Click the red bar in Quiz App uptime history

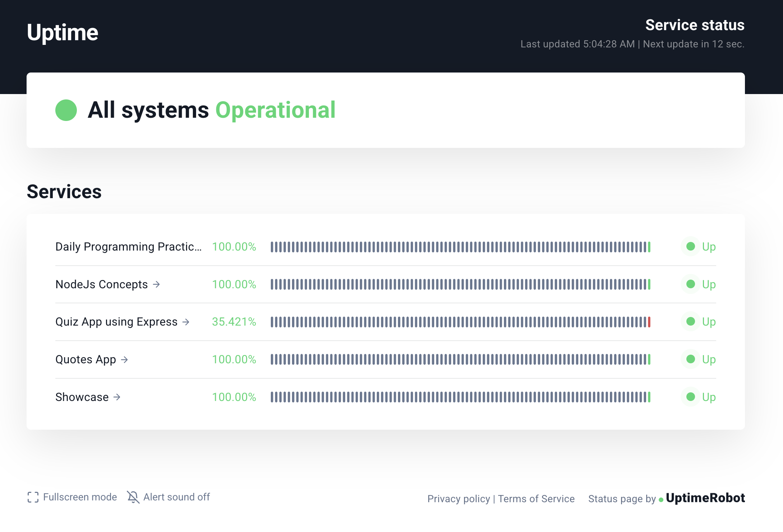[649, 322]
